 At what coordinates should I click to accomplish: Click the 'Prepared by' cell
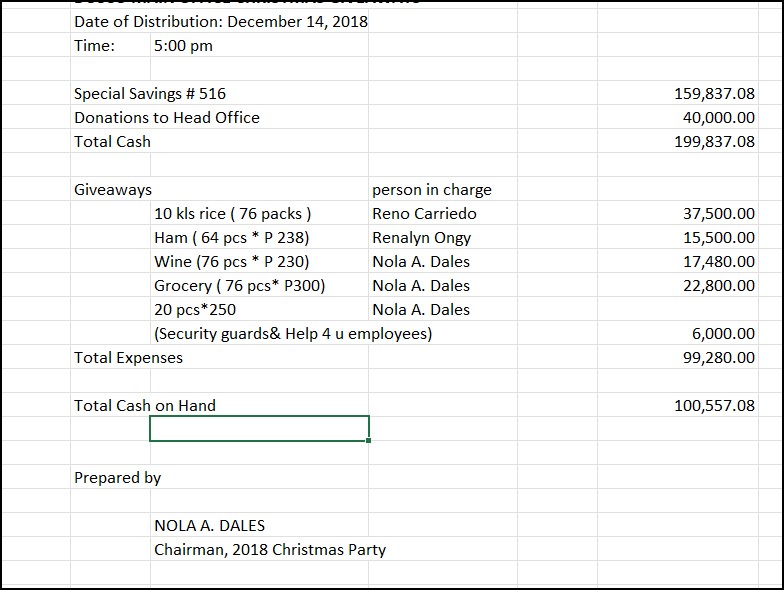coord(117,478)
